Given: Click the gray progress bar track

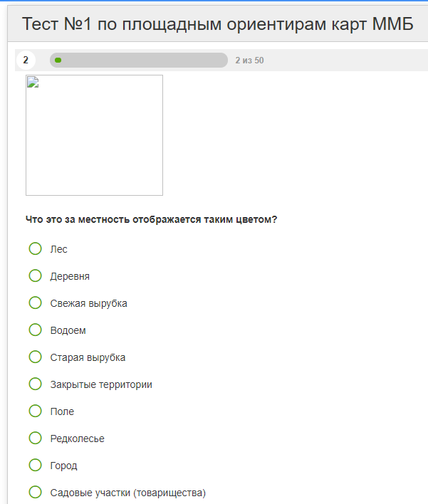Looking at the screenshot, I should click(139, 60).
